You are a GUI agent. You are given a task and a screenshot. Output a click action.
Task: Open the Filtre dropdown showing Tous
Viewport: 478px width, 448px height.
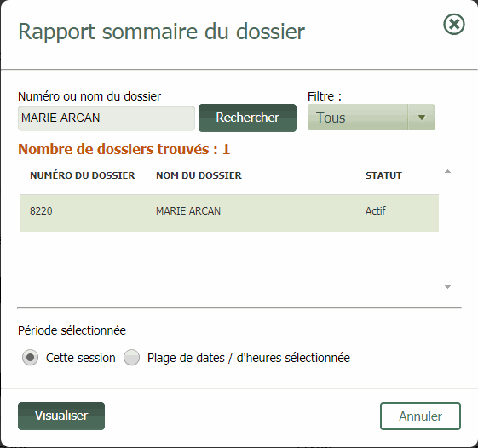click(371, 118)
